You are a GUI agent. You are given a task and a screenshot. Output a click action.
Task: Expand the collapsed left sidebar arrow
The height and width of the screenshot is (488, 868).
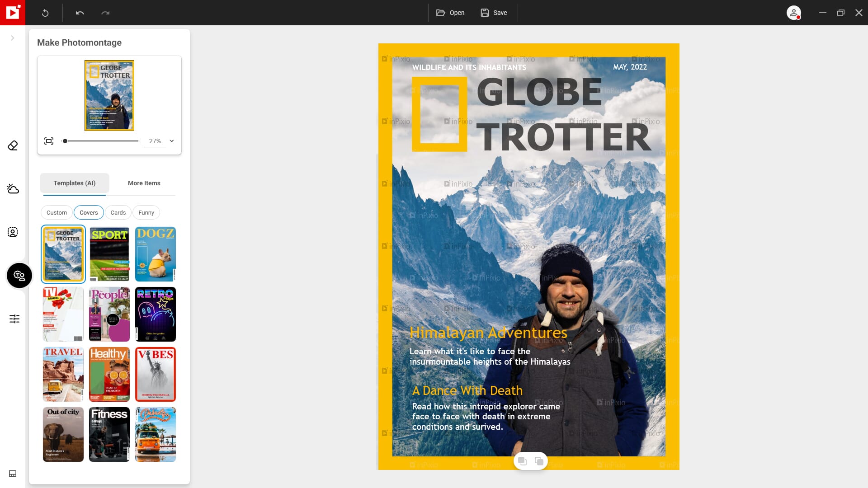click(x=13, y=38)
